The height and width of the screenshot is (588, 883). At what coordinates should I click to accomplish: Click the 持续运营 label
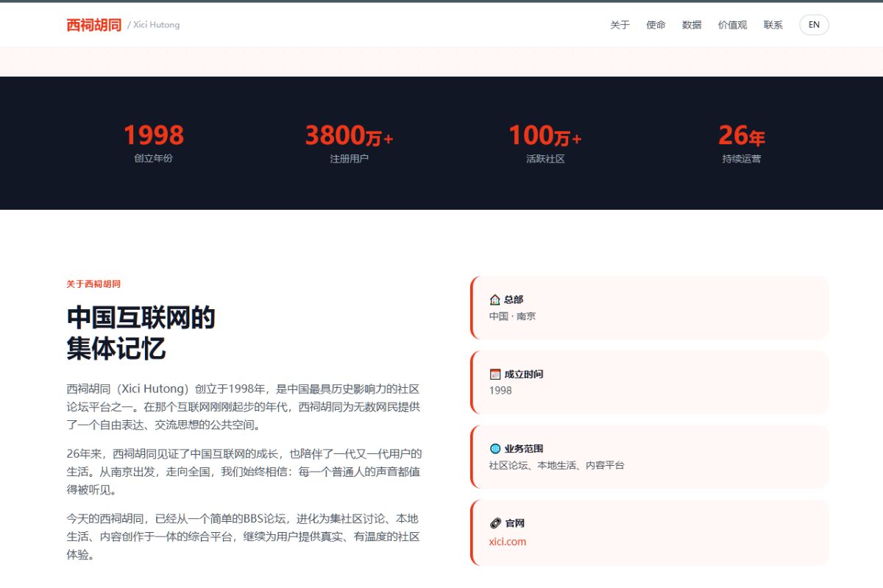[x=742, y=158]
